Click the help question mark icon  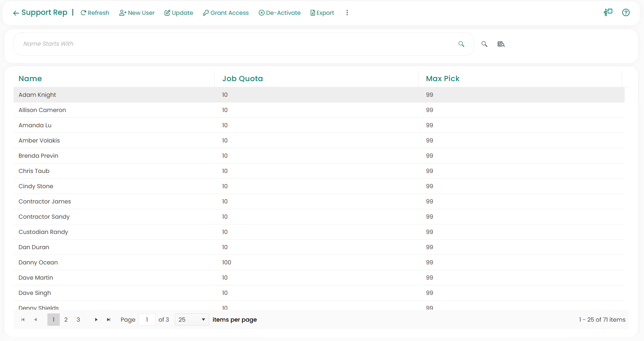pos(625,12)
